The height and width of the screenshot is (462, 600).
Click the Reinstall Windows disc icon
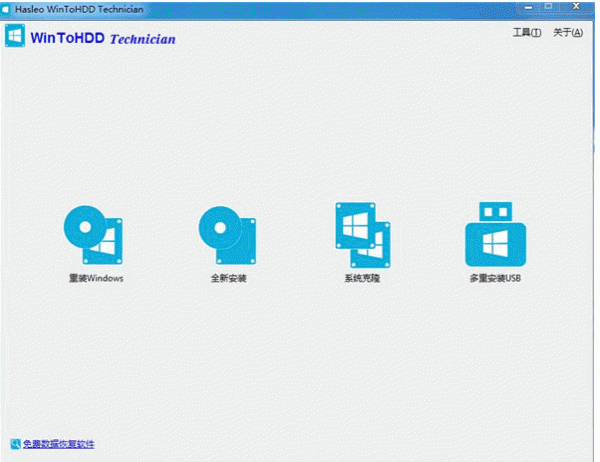[x=93, y=235]
